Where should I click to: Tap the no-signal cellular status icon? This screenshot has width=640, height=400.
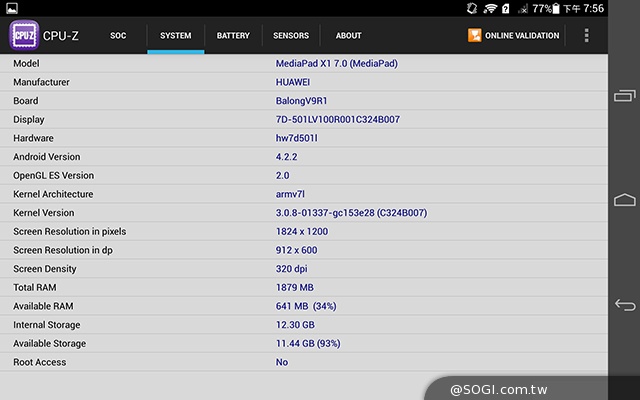coord(523,9)
